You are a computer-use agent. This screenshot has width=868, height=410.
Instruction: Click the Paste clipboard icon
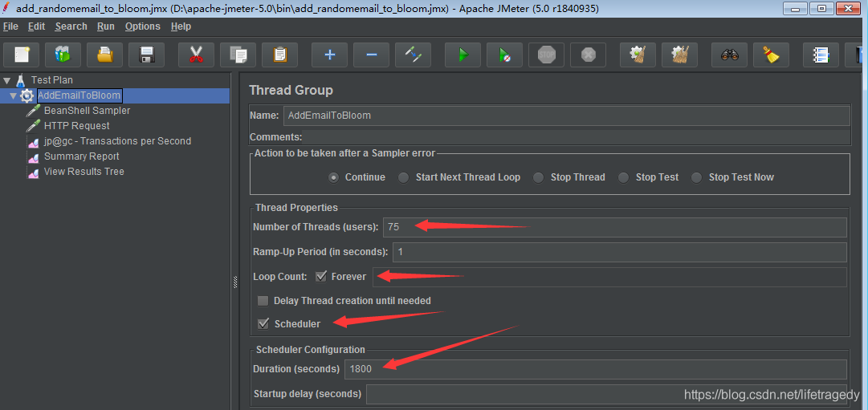coord(279,55)
